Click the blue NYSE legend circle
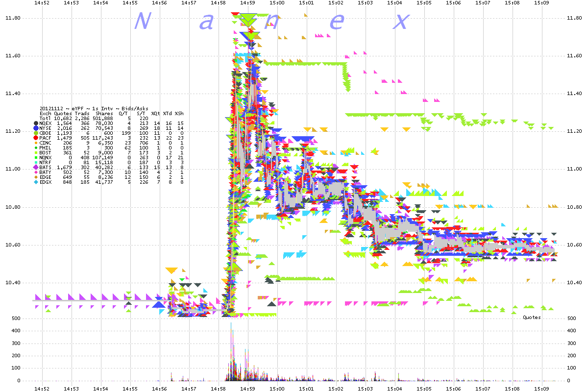588x392 pixels. coord(36,128)
